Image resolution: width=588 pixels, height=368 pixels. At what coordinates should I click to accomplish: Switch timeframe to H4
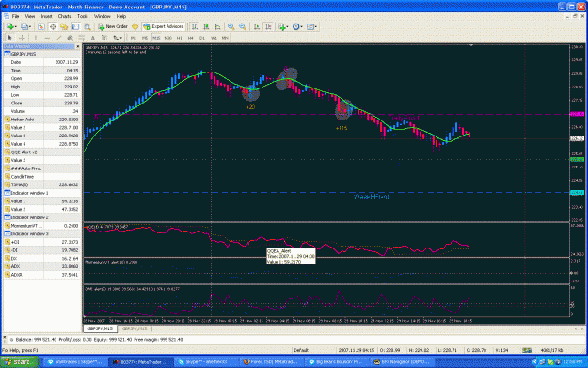190,38
